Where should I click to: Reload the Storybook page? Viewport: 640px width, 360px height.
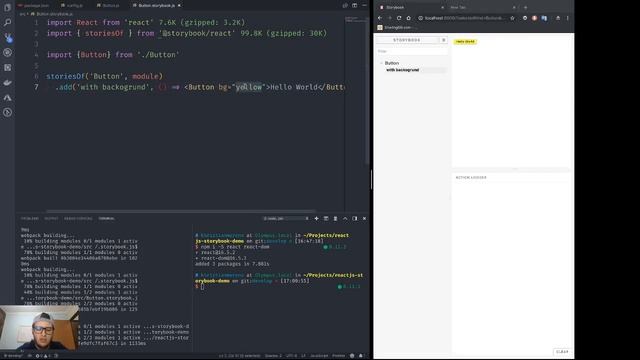[x=399, y=18]
